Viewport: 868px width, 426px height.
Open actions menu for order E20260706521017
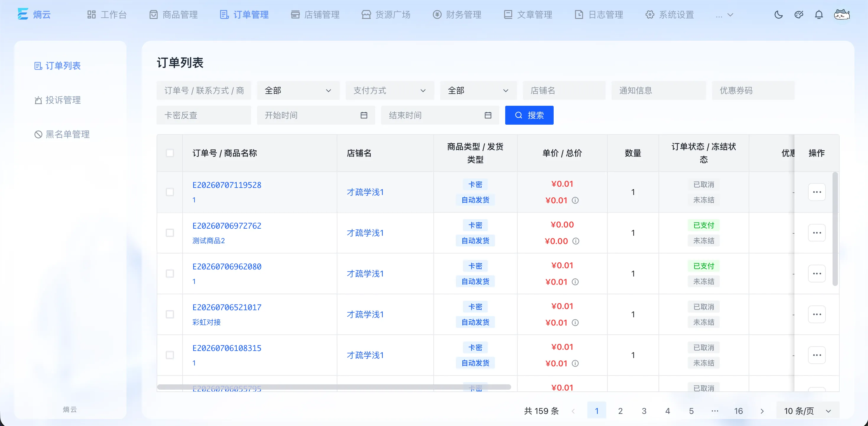[817, 314]
